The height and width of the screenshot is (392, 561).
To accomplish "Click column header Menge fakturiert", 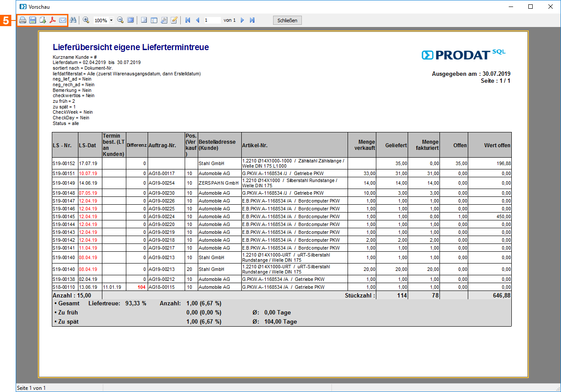I will point(424,145).
